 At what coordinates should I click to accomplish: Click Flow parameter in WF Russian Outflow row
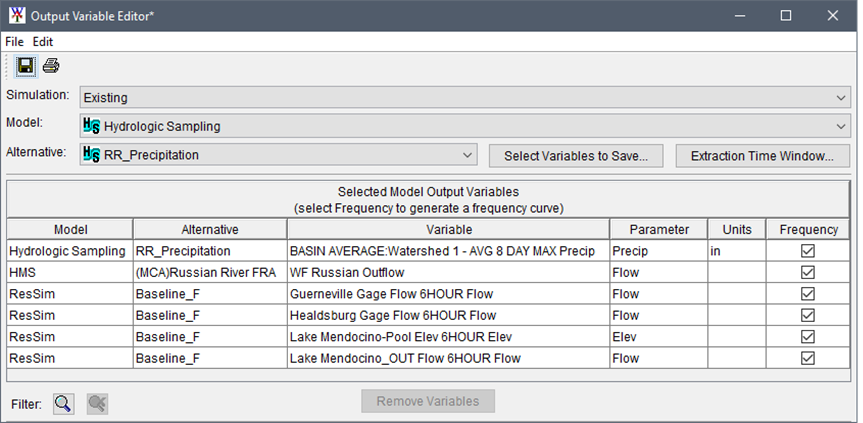pos(659,272)
